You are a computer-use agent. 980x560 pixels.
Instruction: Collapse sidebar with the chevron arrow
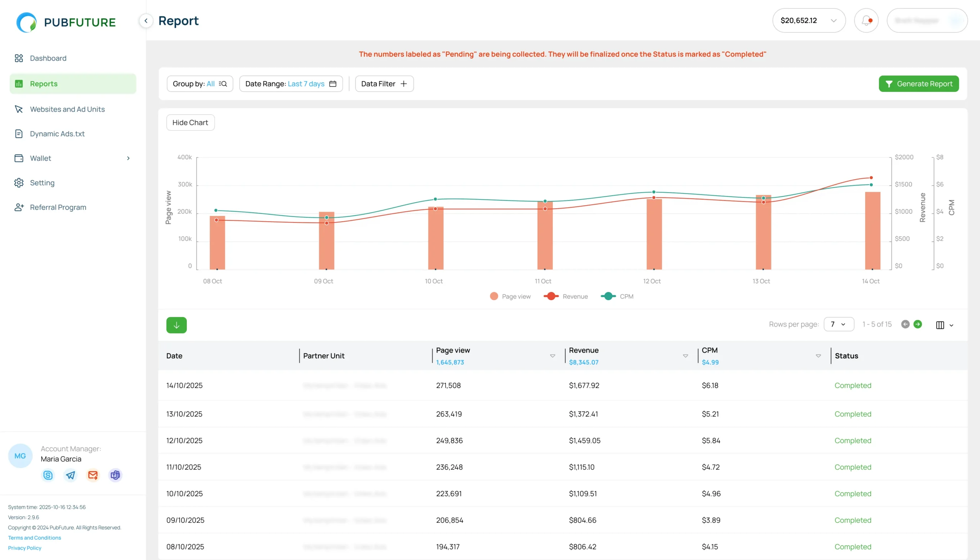click(146, 21)
